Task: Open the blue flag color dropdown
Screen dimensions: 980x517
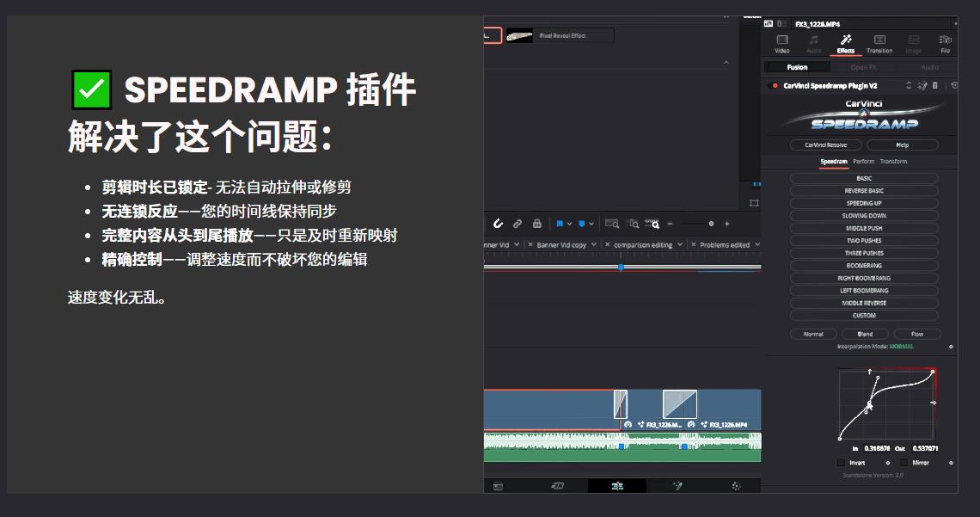Action: pyautogui.click(x=569, y=224)
